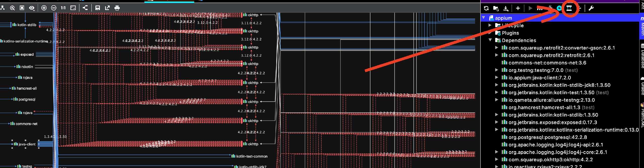Image resolution: width=644 pixels, height=168 pixels.
Task: Expand retrofit:2.6.1 dependency node
Action: (497, 55)
